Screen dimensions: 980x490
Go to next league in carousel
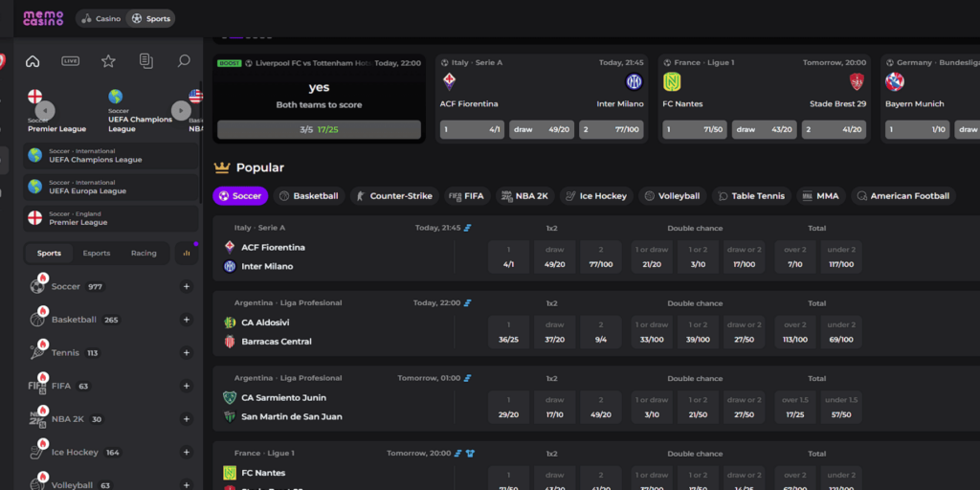point(181,111)
